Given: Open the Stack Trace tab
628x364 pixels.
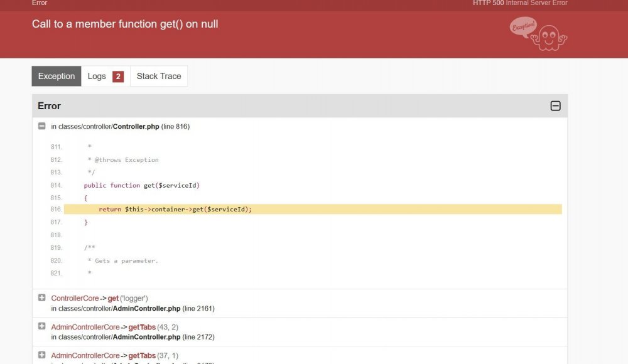Looking at the screenshot, I should [159, 76].
